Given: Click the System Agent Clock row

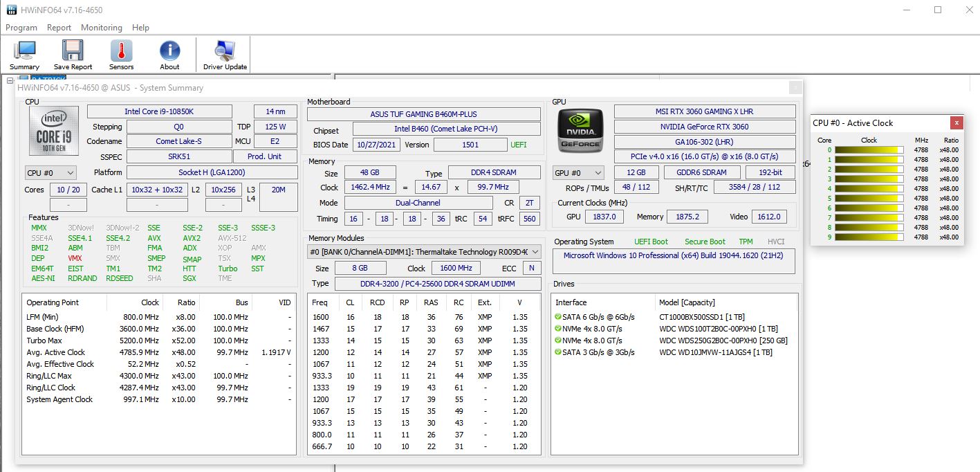Looking at the screenshot, I should (x=159, y=399).
